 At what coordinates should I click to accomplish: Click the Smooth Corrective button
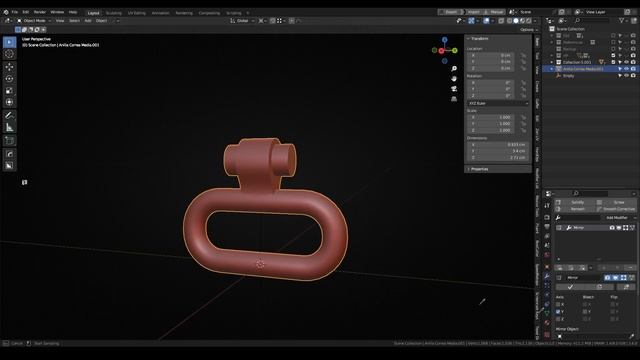point(616,209)
